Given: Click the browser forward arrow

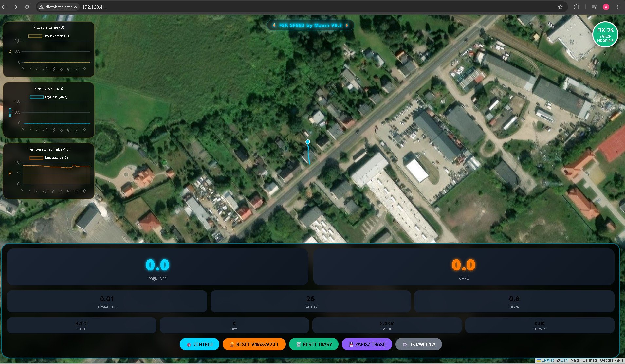Looking at the screenshot, I should click(x=15, y=7).
